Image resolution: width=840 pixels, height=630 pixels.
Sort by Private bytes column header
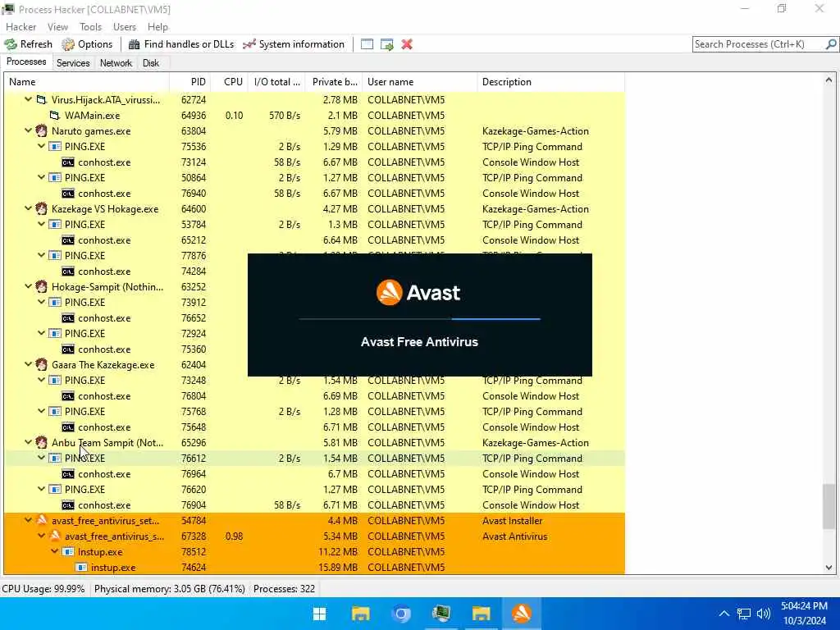334,82
